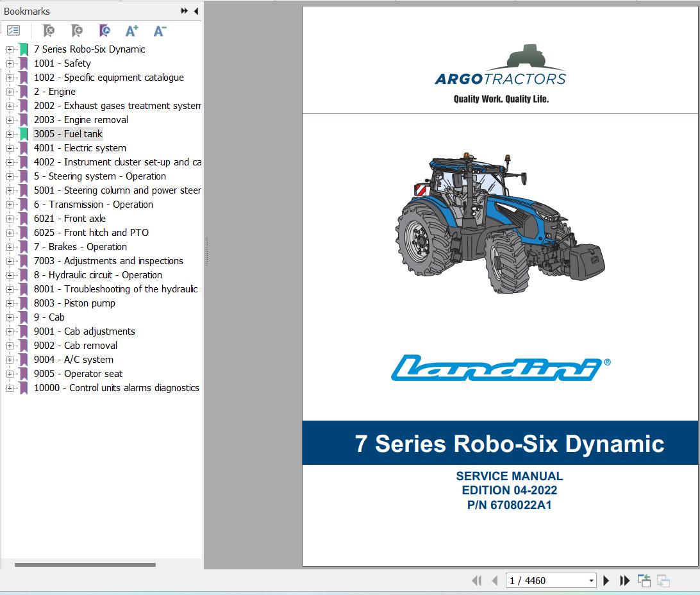This screenshot has height=595, width=700.
Task: Click the previous view icon
Action: (644, 580)
